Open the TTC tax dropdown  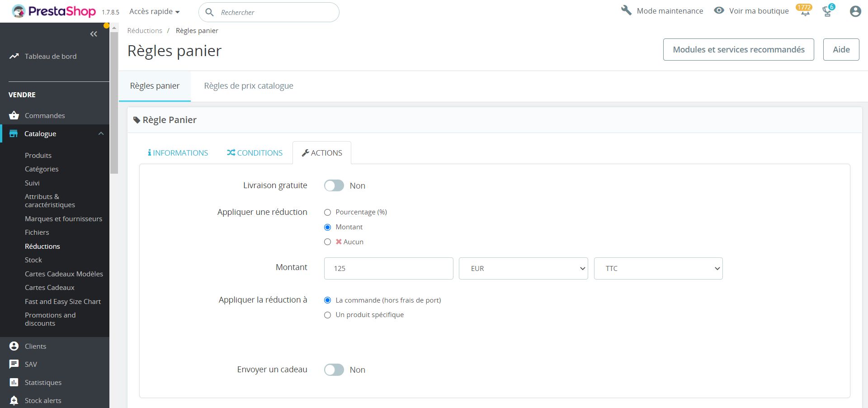(x=658, y=268)
